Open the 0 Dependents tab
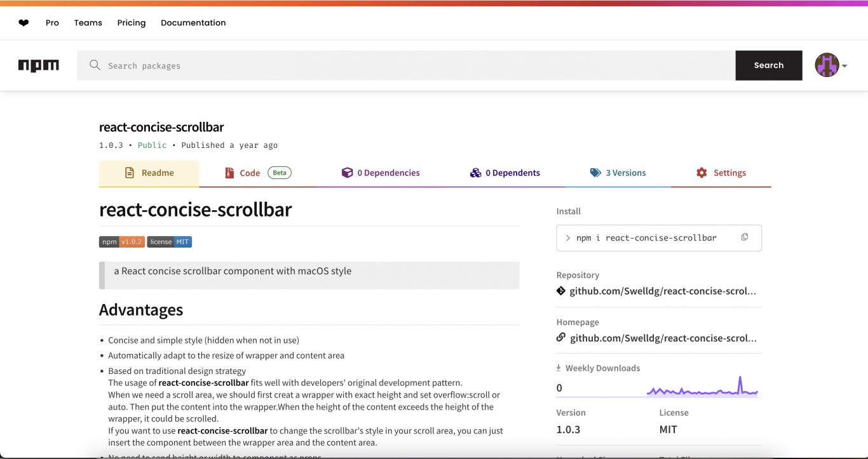 [x=505, y=173]
